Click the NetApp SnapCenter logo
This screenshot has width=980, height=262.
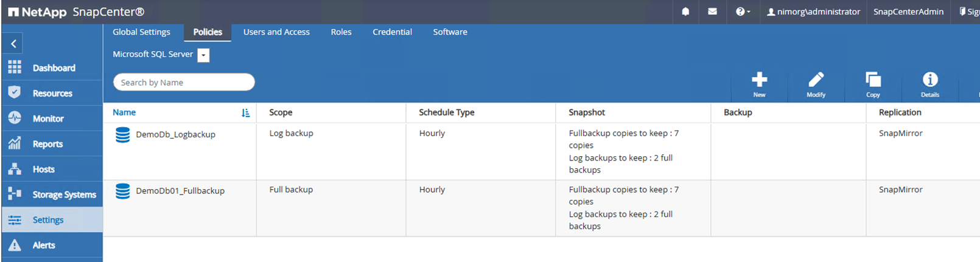pyautogui.click(x=76, y=12)
